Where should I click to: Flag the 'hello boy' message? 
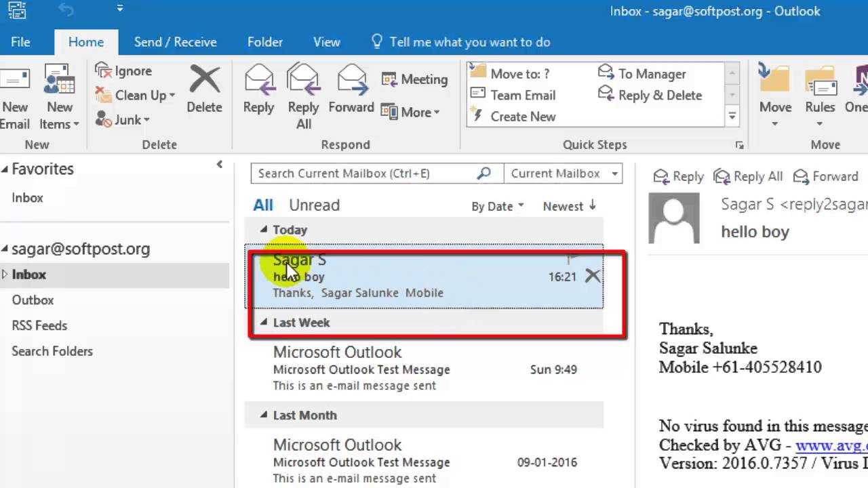pyautogui.click(x=572, y=259)
